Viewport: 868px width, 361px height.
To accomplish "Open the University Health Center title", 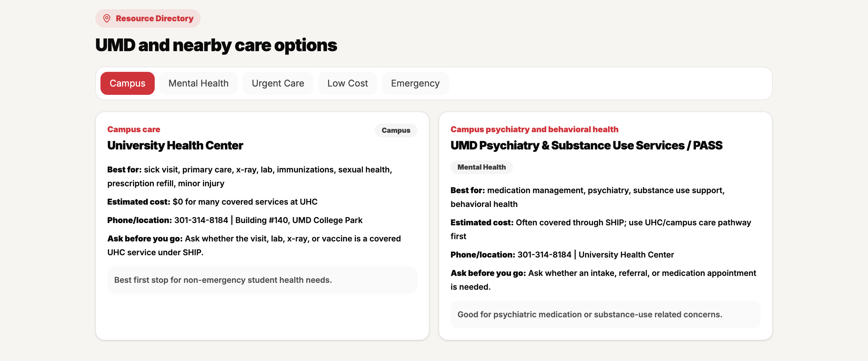I will tap(175, 145).
